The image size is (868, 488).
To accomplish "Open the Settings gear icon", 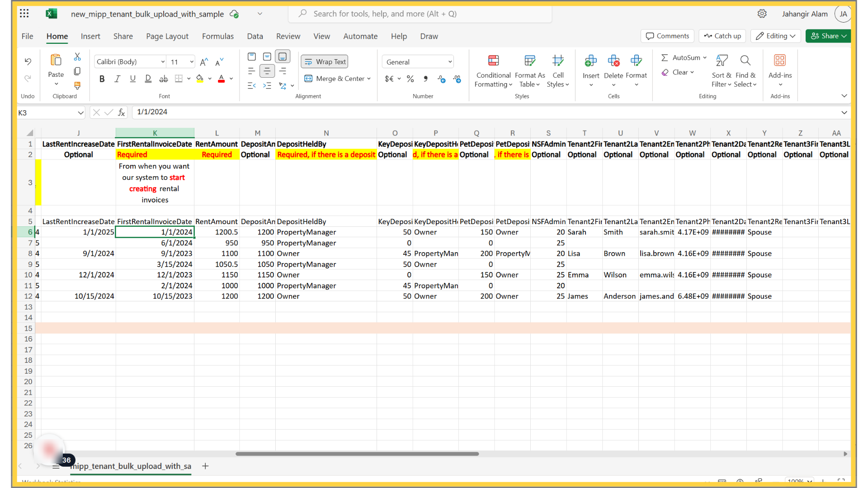I will [x=762, y=14].
